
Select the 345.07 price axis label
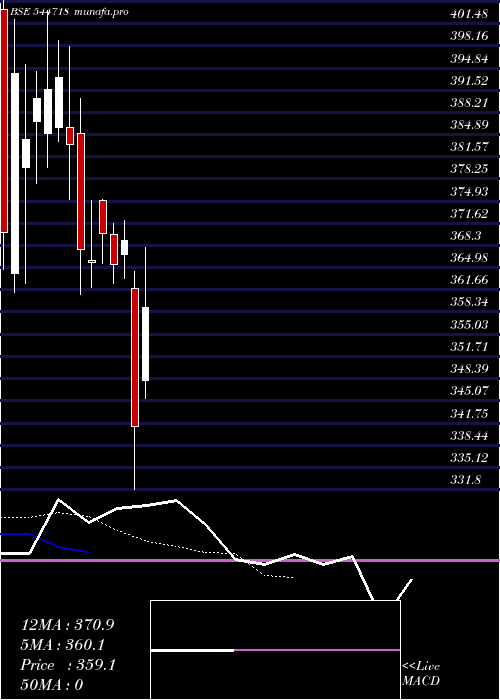pyautogui.click(x=469, y=391)
